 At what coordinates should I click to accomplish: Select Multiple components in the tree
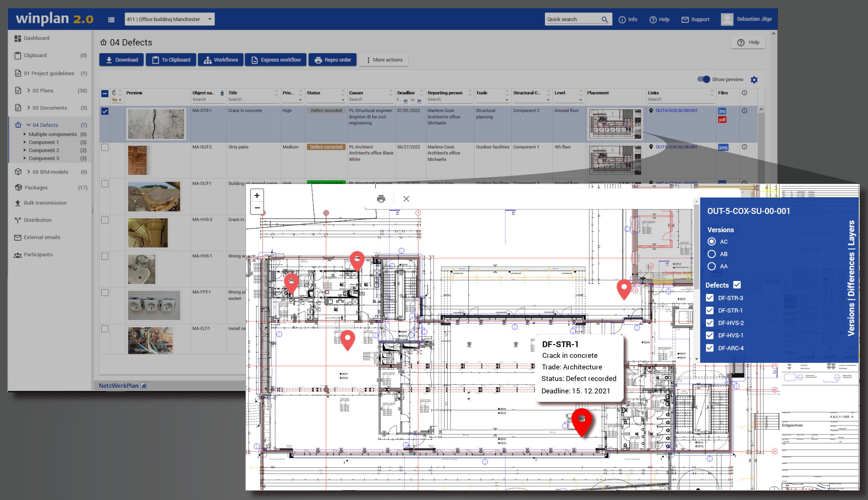[x=52, y=134]
